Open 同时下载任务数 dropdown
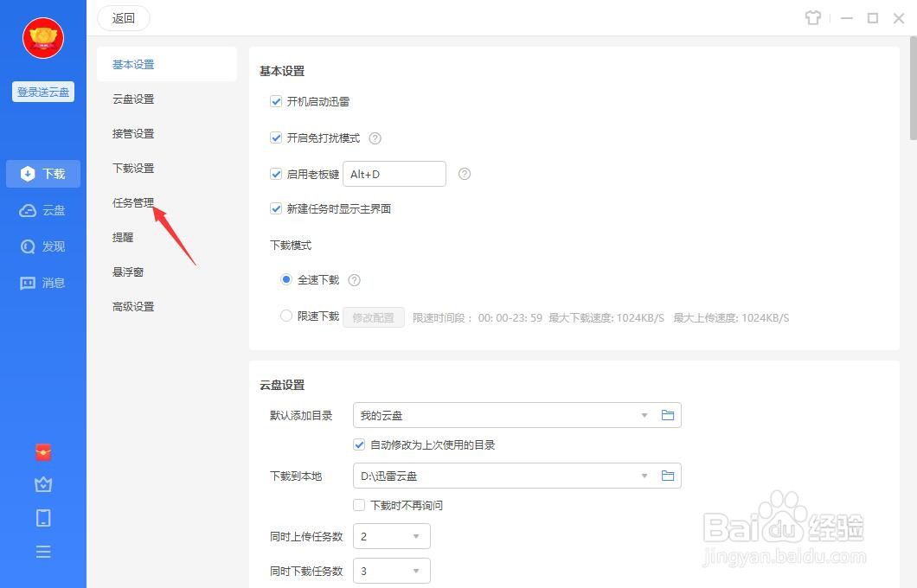Viewport: 917px width, 588px height. pyautogui.click(x=391, y=571)
